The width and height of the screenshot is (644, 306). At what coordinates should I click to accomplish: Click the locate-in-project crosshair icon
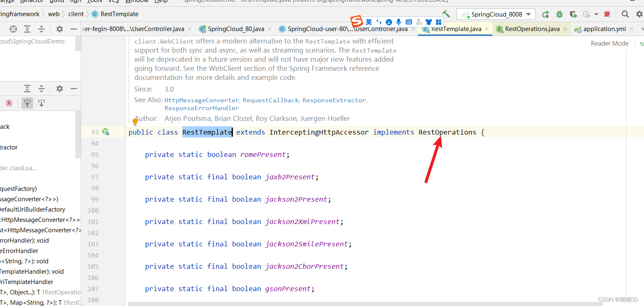[x=13, y=29]
